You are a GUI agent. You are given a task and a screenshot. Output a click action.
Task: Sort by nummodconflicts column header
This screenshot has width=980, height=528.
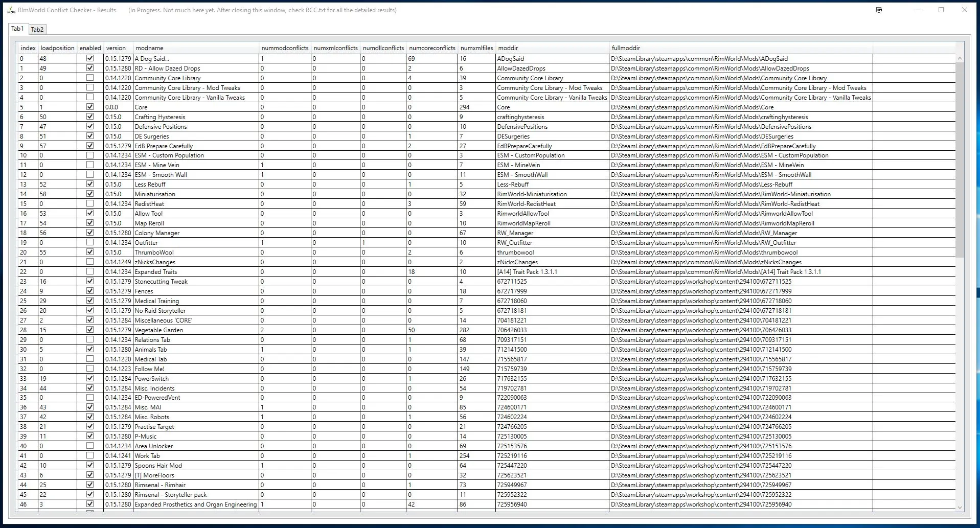click(285, 48)
